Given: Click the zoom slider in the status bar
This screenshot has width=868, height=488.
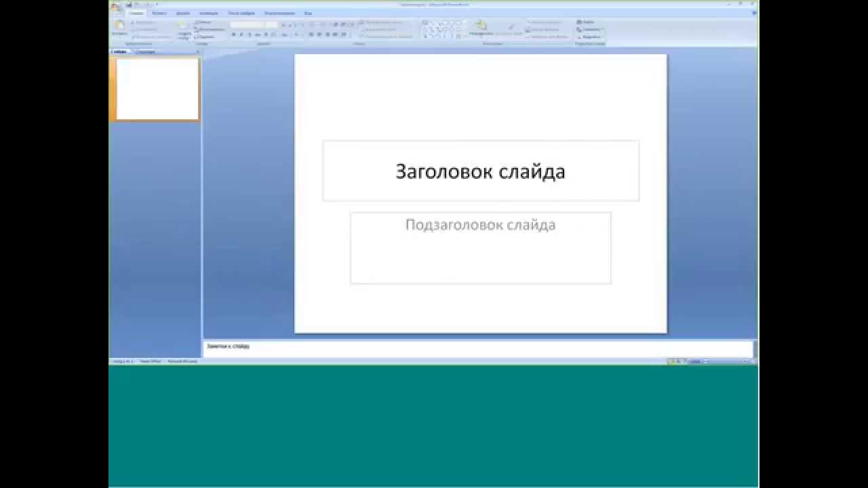Looking at the screenshot, I should tap(726, 361).
